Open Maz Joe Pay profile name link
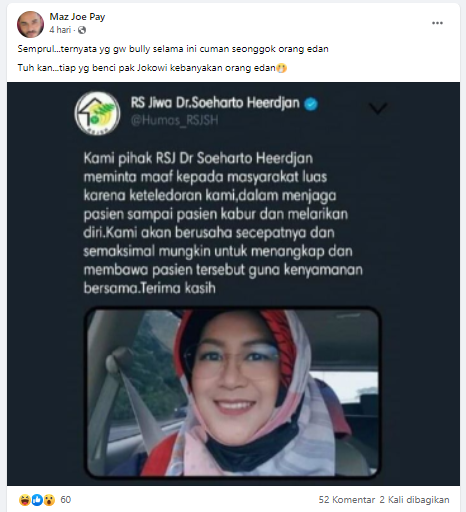This screenshot has width=466, height=512. tap(77, 17)
